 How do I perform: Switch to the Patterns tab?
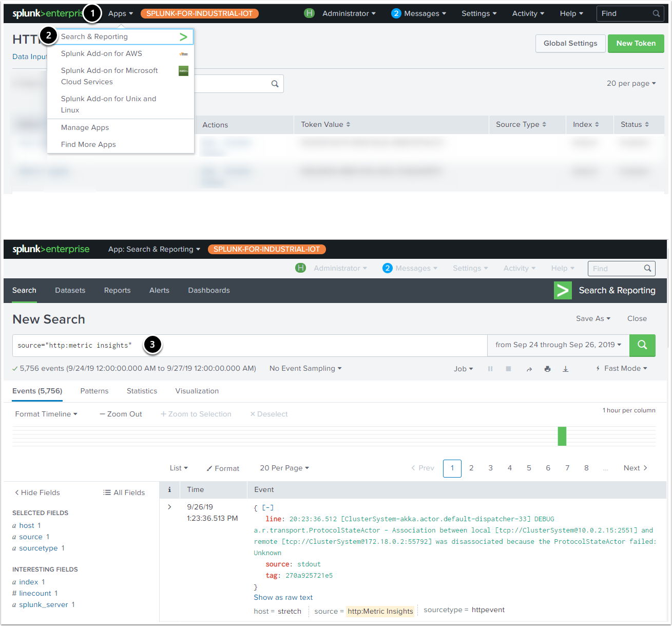click(x=94, y=391)
